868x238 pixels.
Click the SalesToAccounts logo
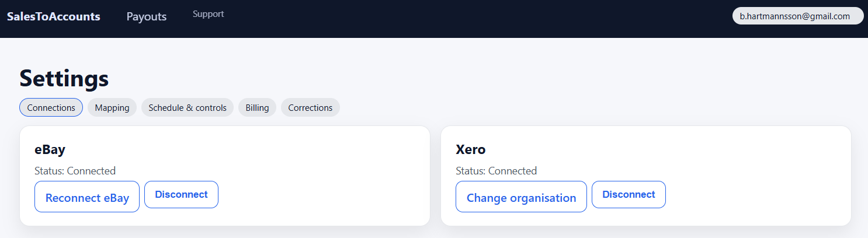click(x=54, y=16)
